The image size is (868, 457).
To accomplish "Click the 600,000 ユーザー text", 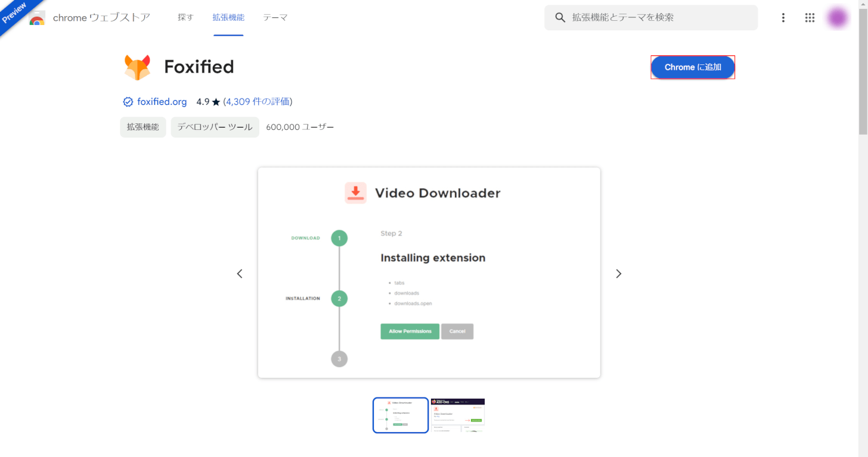I will coord(300,127).
